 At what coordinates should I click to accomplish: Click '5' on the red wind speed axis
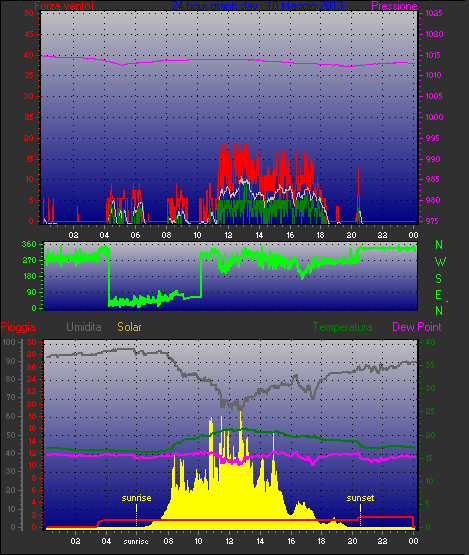pyautogui.click(x=32, y=200)
